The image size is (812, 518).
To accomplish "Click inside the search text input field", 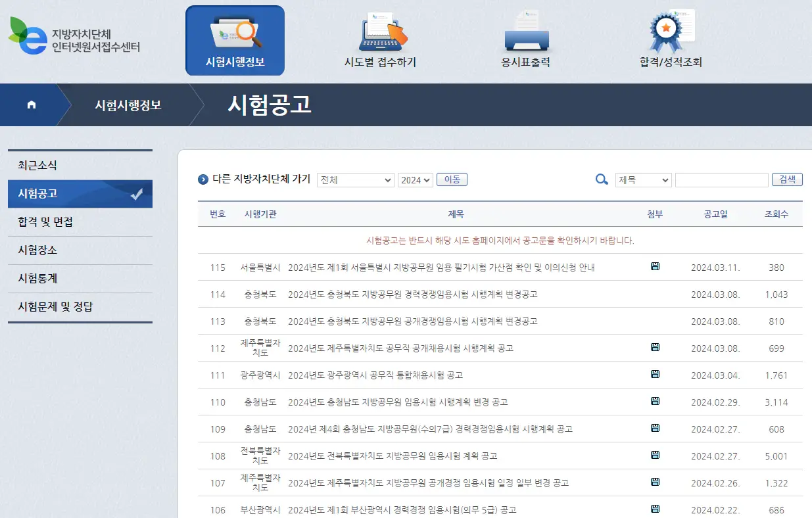I will click(721, 179).
